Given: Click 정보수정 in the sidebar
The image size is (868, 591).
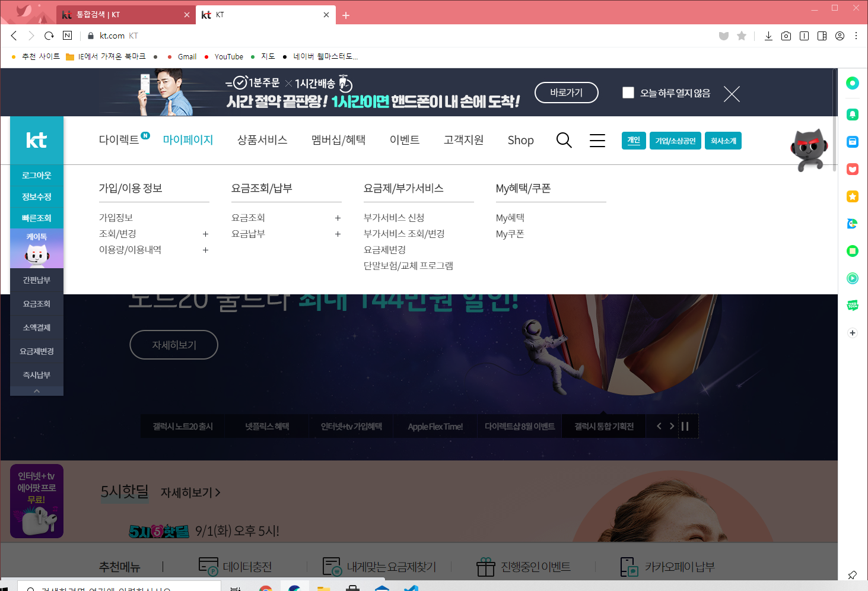Looking at the screenshot, I should (36, 196).
